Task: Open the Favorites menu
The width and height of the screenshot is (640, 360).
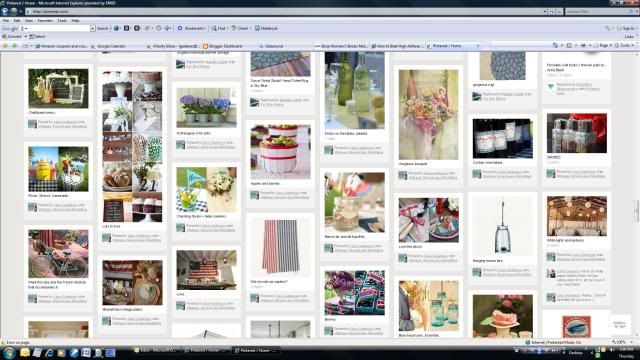Action: coord(45,20)
